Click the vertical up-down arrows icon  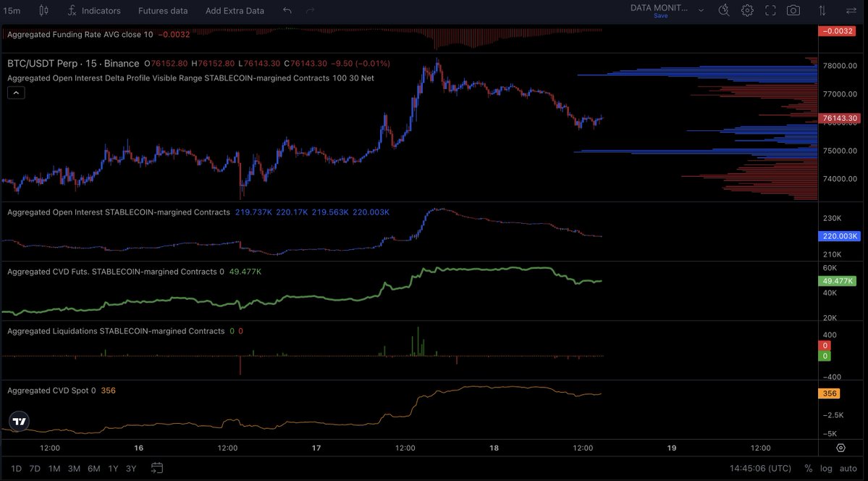point(822,11)
